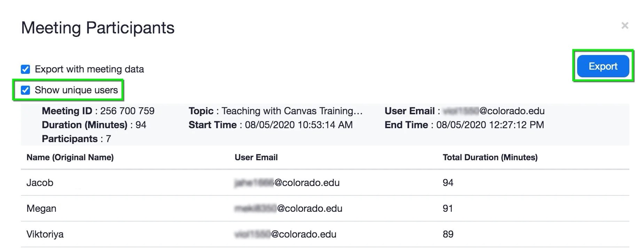Screen dimensions: 644x248
Task: Sort by Total Duration (Minutes) column
Action: (x=490, y=157)
